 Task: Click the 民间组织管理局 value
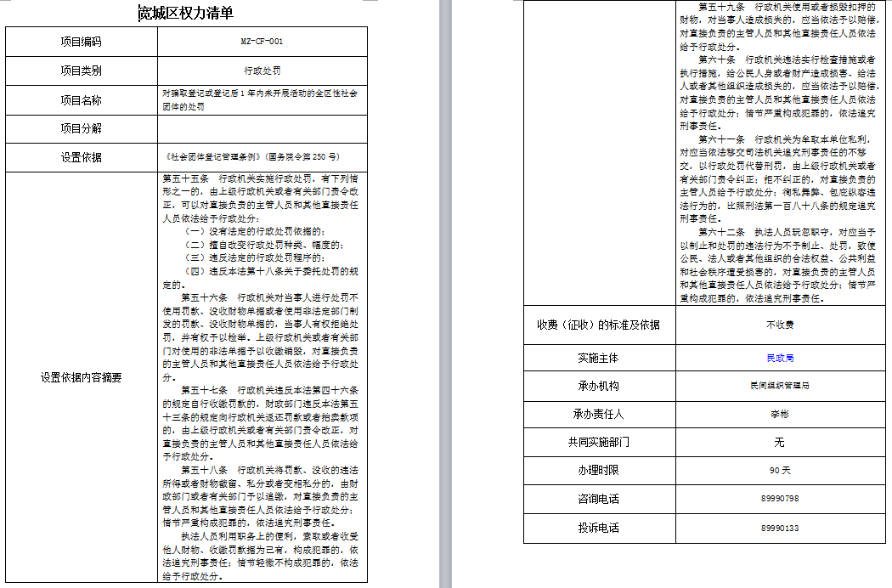pos(780,386)
